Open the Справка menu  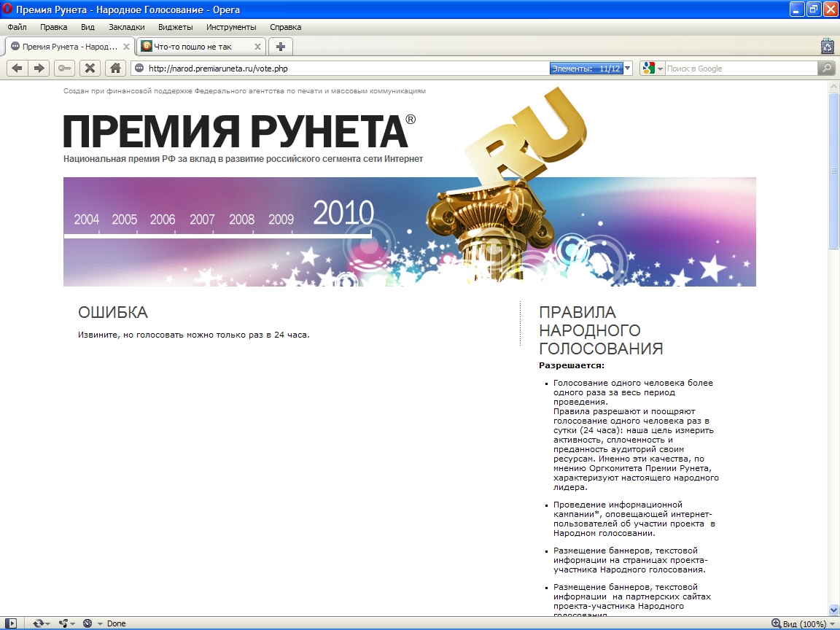[286, 27]
